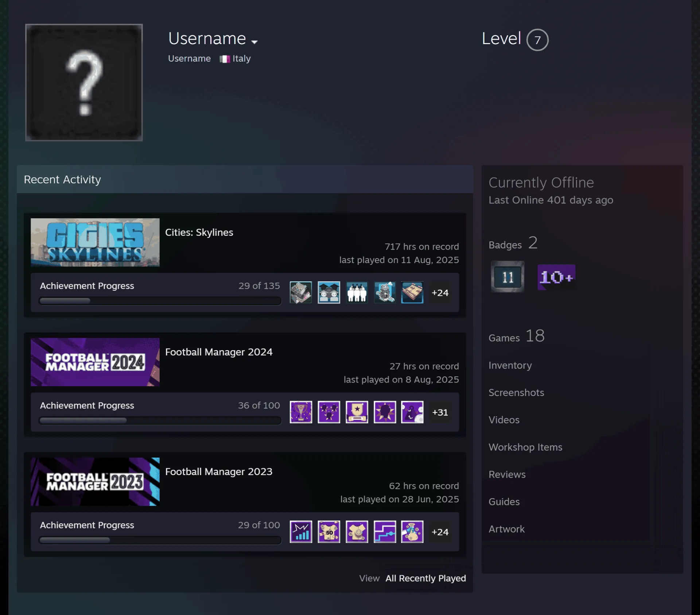
Task: Show +24 more Football Manager 2023 achievements
Action: coord(440,532)
